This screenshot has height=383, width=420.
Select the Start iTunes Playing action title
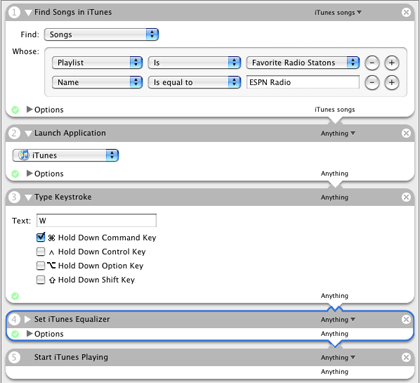click(71, 357)
